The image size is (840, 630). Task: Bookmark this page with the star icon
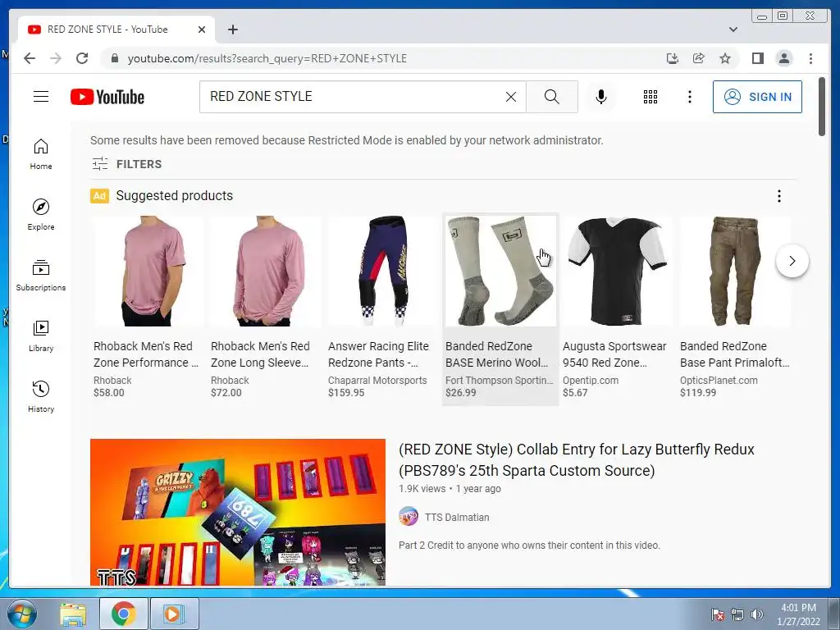[x=725, y=58]
